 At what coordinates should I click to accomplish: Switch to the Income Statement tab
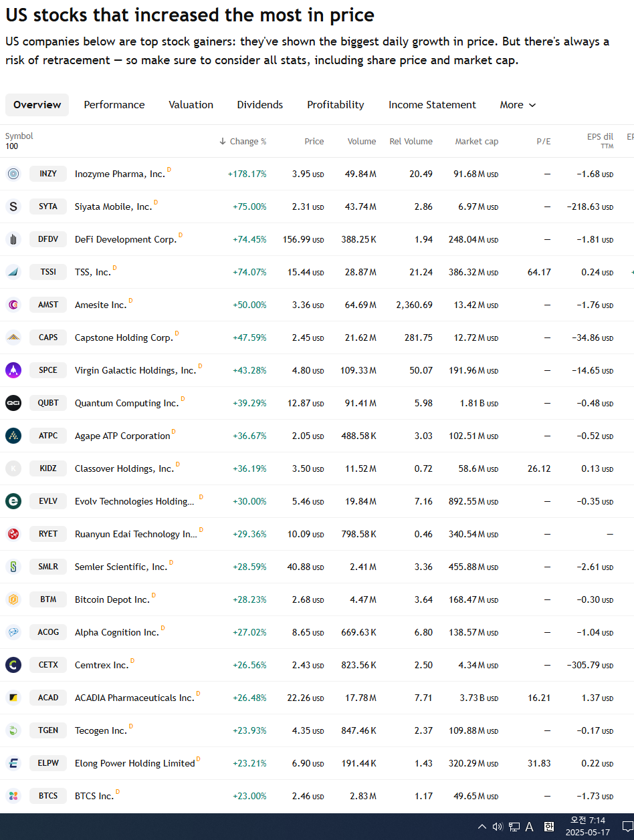point(432,105)
